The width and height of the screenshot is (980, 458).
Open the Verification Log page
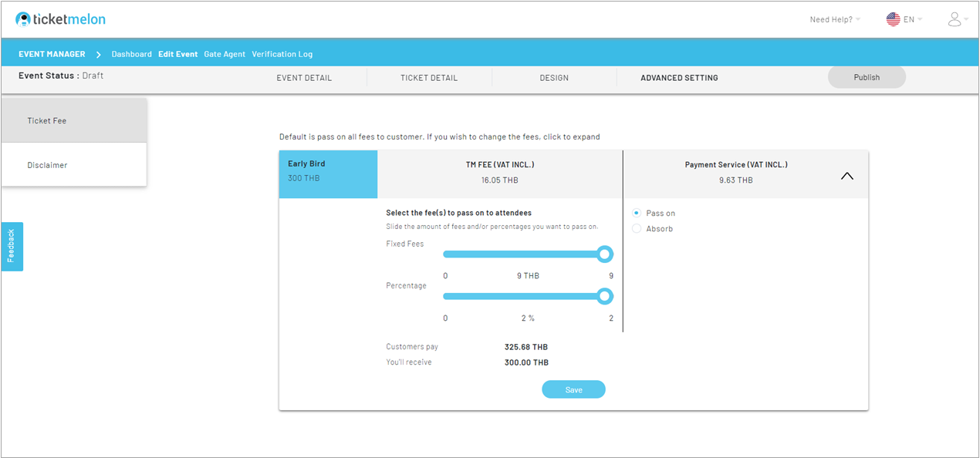(x=282, y=55)
